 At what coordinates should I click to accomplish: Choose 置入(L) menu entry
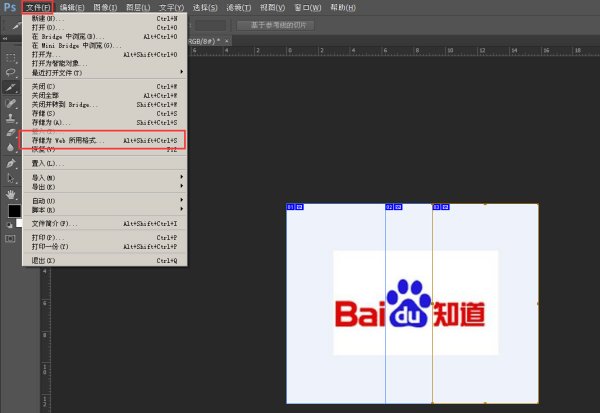104,163
